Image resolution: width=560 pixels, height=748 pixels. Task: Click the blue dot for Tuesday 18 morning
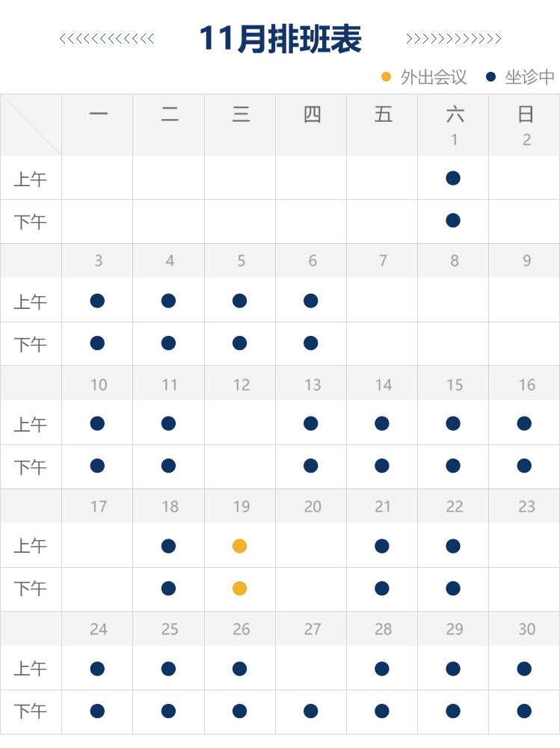[168, 546]
